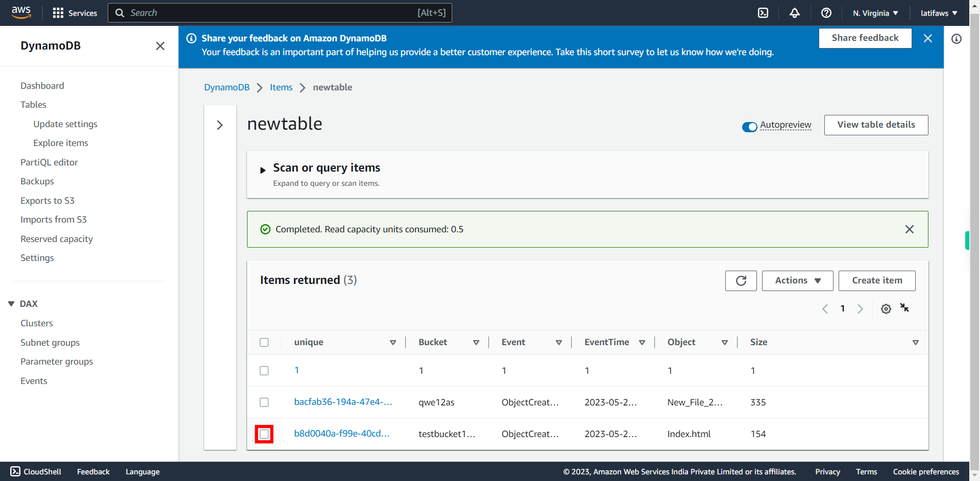The height and width of the screenshot is (481, 980).
Task: Check the bacfab36-194a-47e4 row
Action: (x=264, y=402)
